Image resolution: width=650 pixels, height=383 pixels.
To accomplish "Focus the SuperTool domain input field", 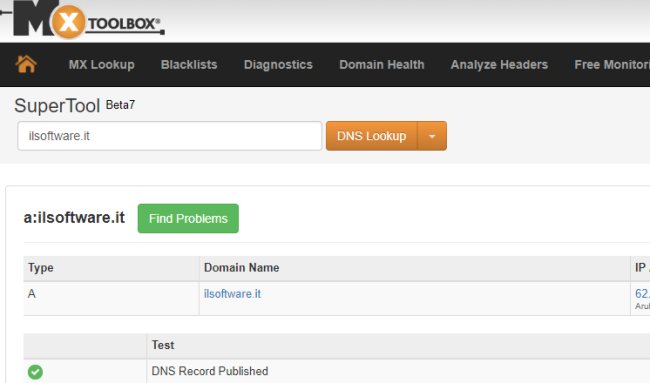I will 170,136.
